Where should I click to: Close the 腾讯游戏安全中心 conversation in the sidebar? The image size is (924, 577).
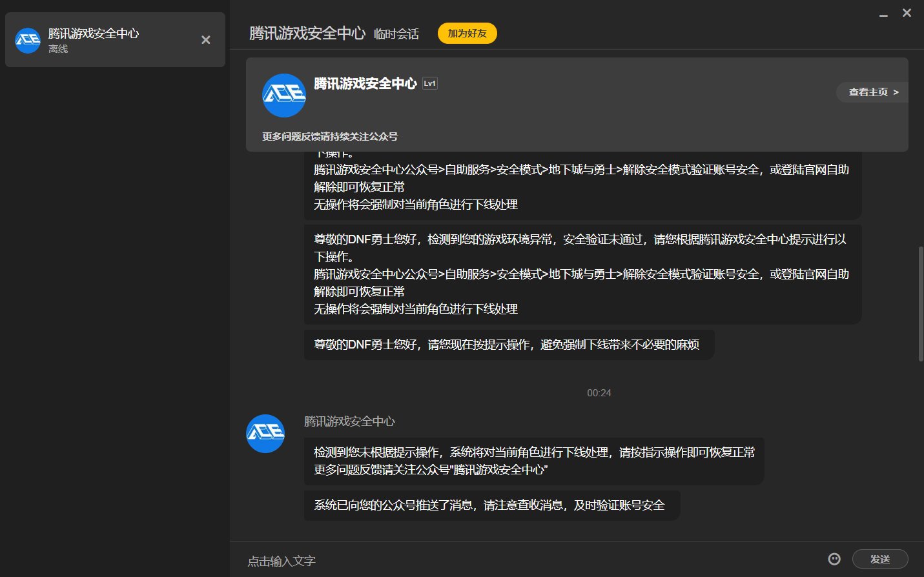[x=206, y=40]
